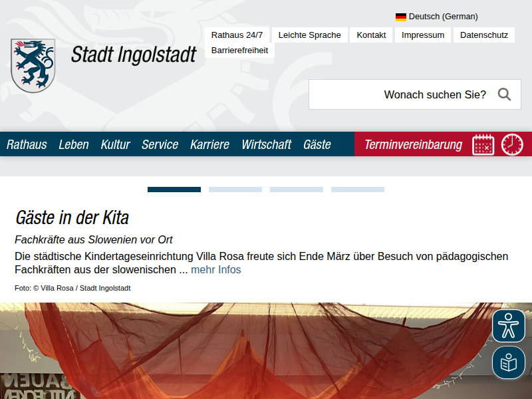Viewport: 532px width, 399px height.
Task: Jump to the fourth carousel slide indicator
Action: tap(358, 190)
